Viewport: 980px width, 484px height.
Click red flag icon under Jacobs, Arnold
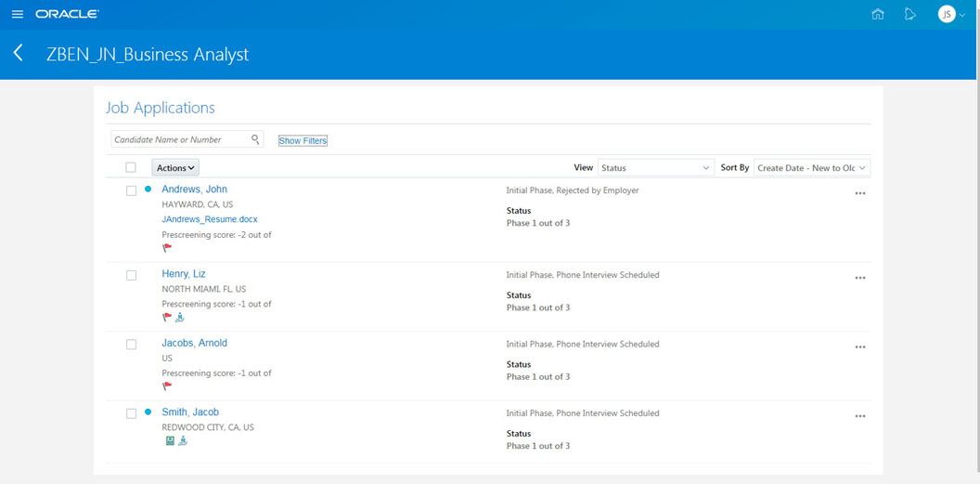[167, 386]
